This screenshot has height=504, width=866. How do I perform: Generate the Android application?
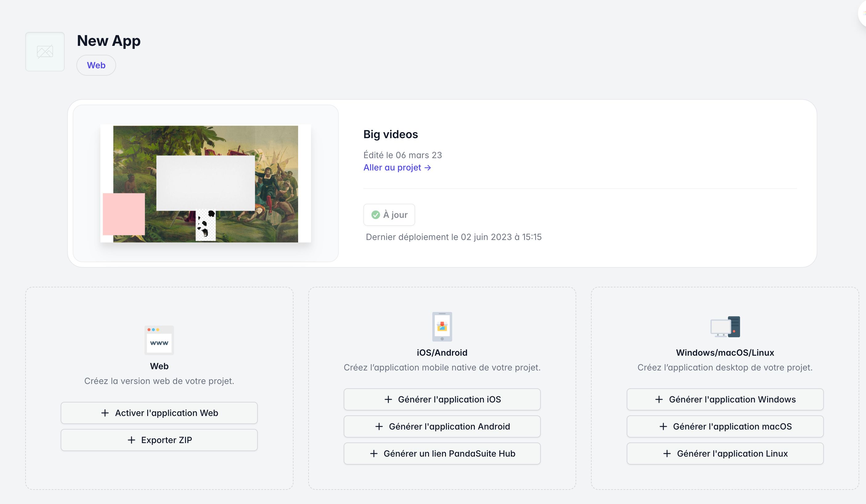(442, 426)
